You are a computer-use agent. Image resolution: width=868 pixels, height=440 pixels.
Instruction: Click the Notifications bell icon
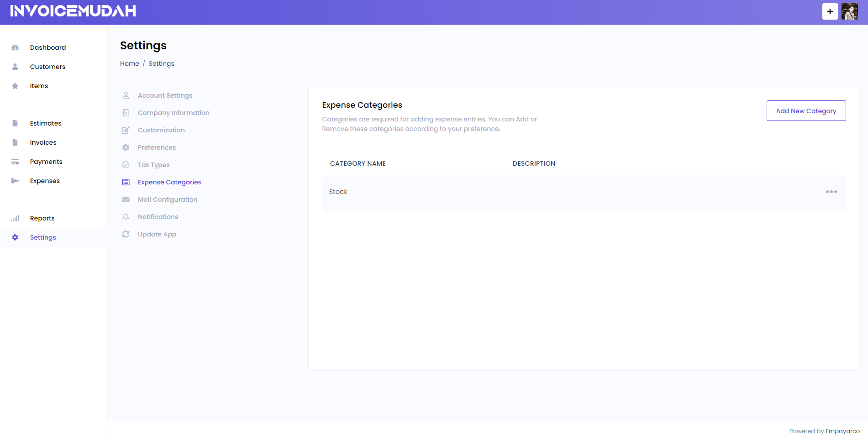coord(126,217)
